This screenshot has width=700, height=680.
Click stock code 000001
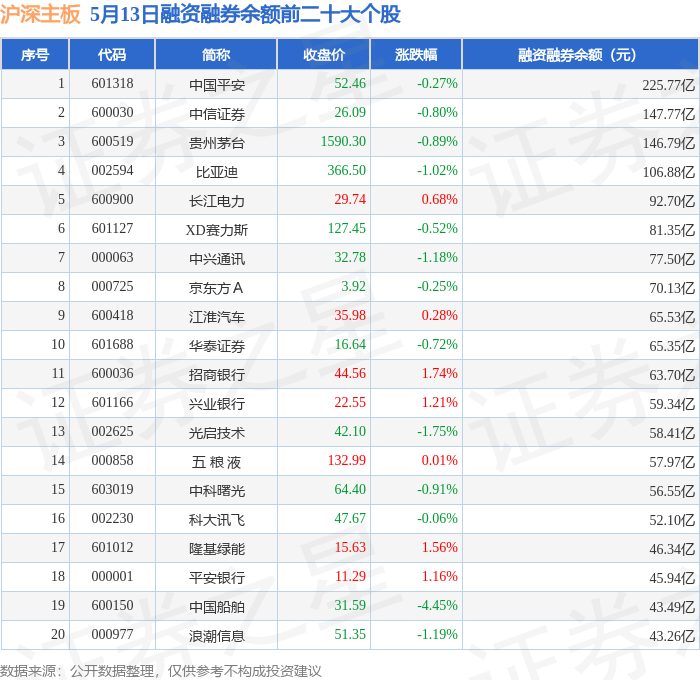point(112,577)
